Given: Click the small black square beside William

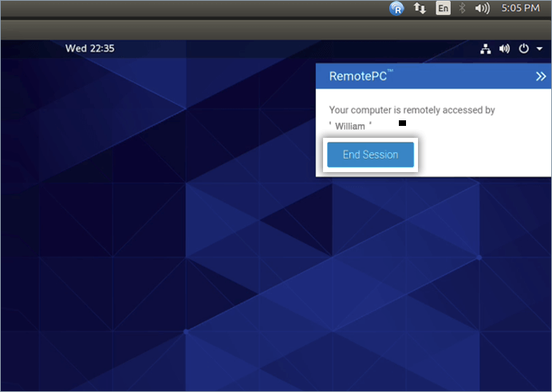Looking at the screenshot, I should 403,123.
